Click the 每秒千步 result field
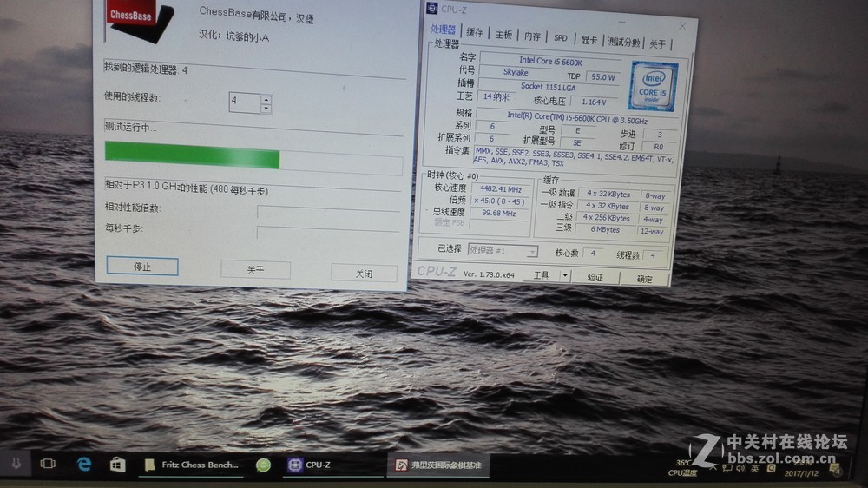Viewport: 868px width, 488px height. (328, 233)
